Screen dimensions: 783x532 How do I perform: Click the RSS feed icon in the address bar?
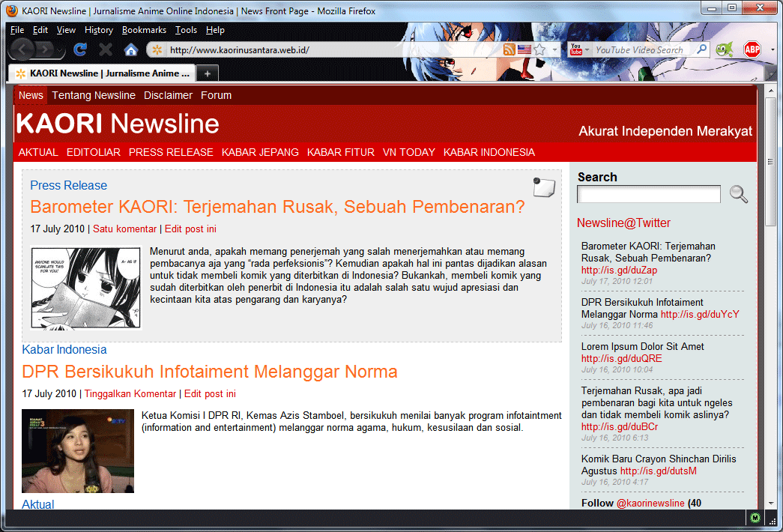510,49
